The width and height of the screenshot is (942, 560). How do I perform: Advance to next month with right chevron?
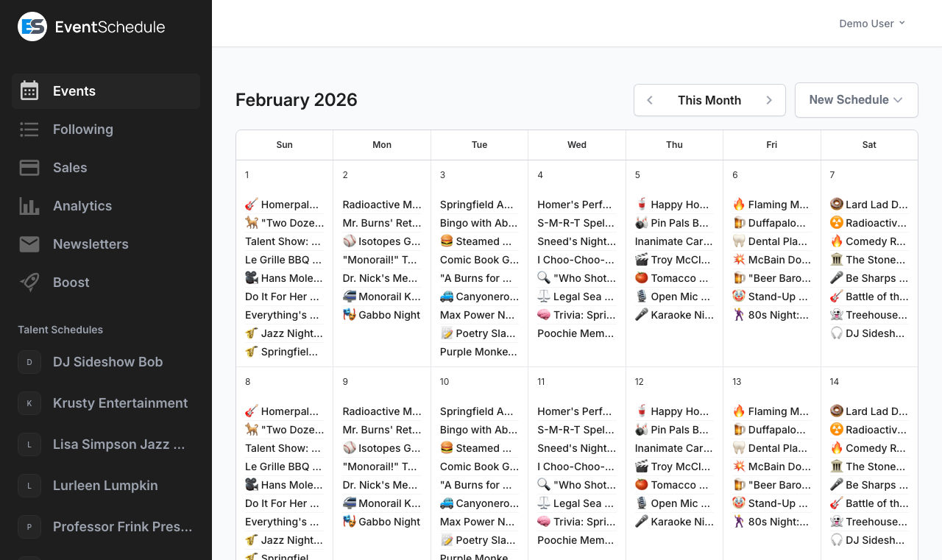[x=769, y=100]
